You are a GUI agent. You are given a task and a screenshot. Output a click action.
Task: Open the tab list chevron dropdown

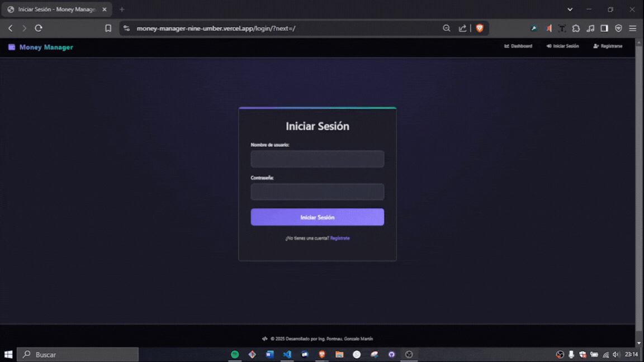coord(570,9)
